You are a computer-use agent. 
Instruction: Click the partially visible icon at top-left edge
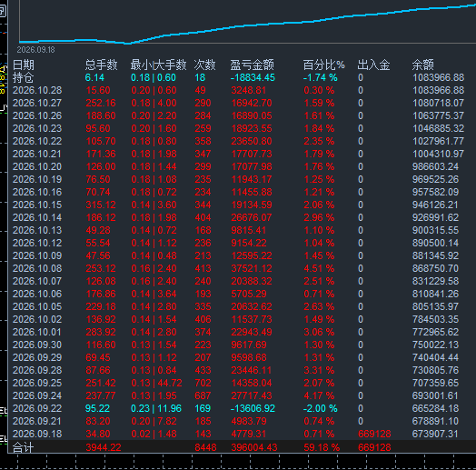click(3, 11)
